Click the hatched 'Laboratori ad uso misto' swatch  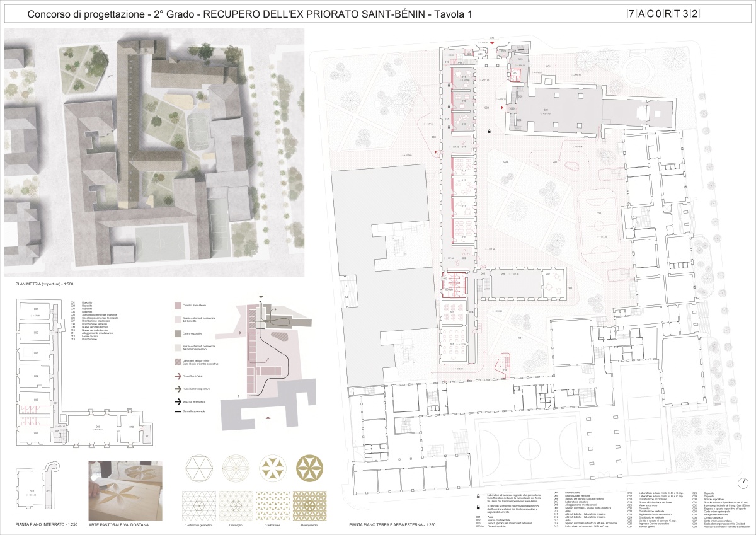coord(178,362)
